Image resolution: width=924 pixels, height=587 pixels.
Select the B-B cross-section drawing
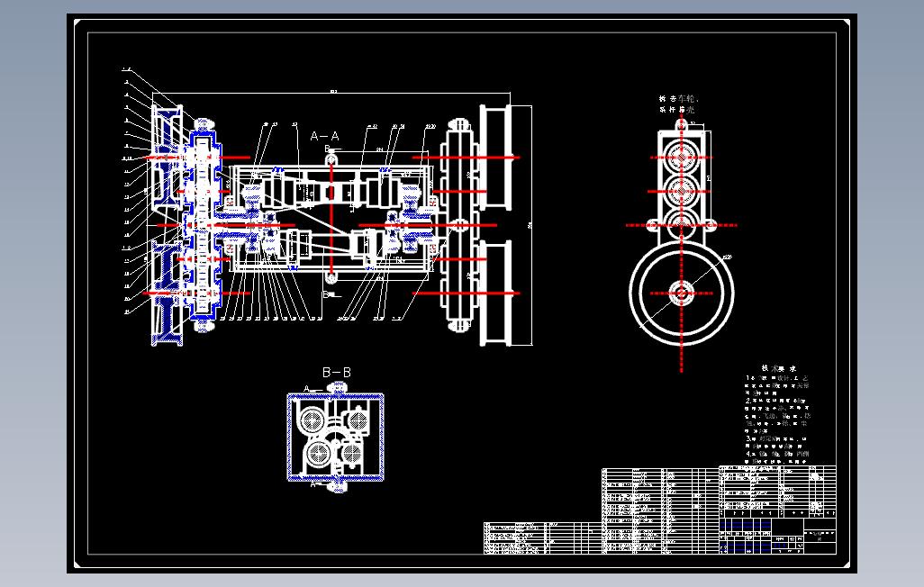click(x=336, y=437)
